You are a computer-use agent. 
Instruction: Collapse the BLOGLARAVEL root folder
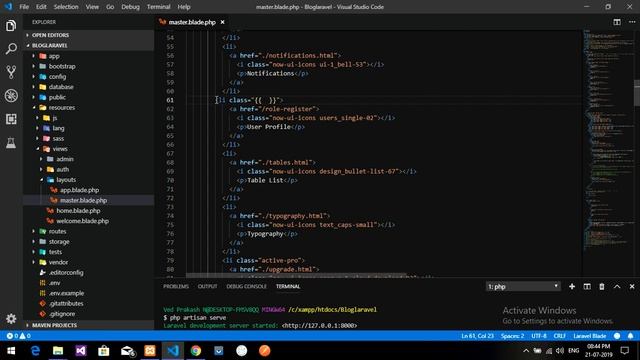pos(89,45)
